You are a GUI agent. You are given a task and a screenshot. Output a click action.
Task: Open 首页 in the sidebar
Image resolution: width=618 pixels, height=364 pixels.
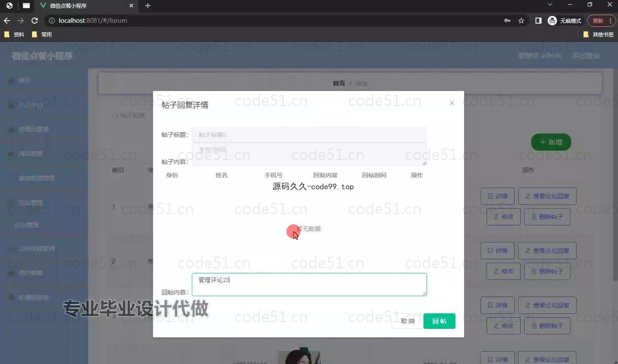click(43, 80)
